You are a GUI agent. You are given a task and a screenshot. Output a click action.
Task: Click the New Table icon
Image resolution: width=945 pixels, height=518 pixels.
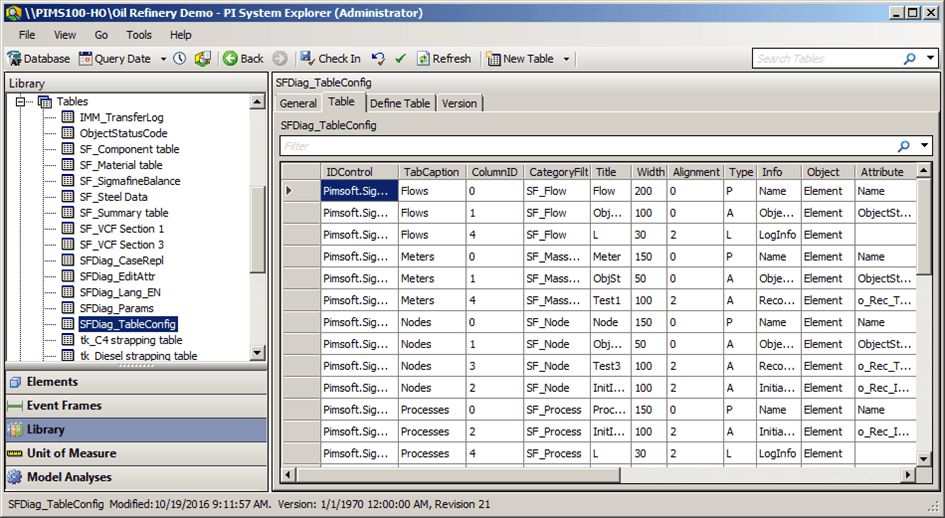494,58
